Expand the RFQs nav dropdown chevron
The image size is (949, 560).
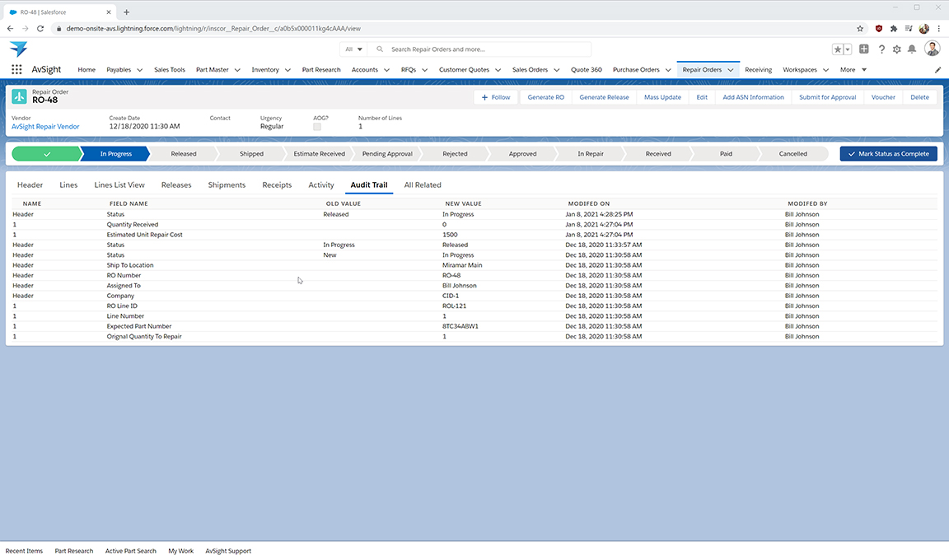tap(425, 70)
